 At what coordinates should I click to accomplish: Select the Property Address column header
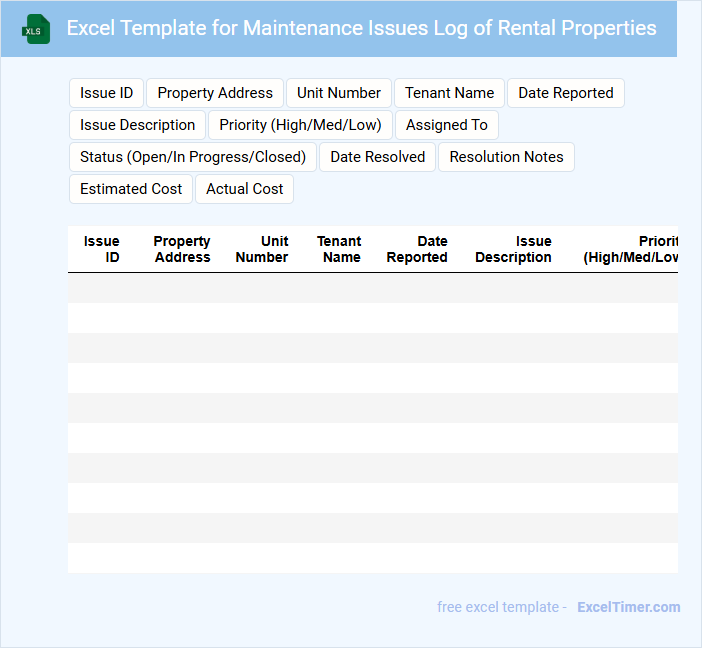182,249
